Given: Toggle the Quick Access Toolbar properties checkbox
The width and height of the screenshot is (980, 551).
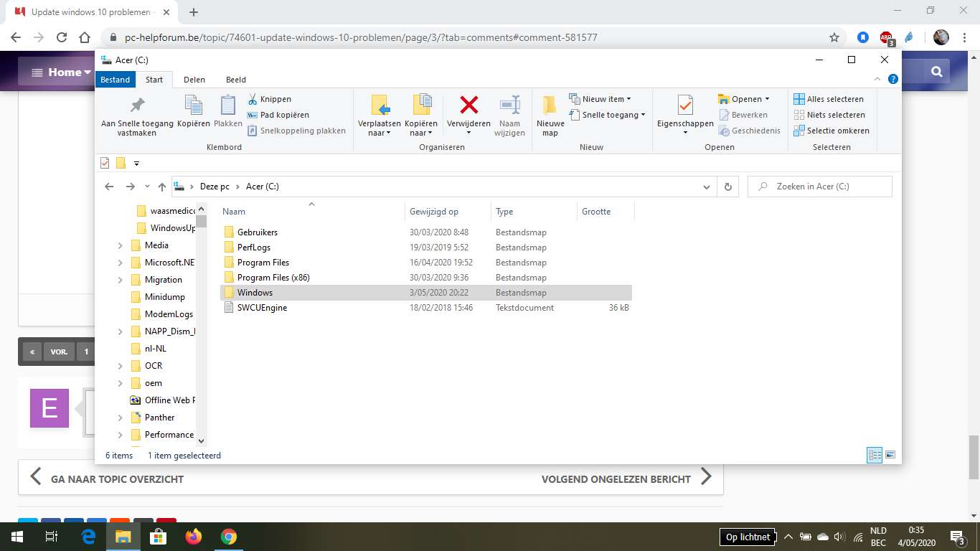Looking at the screenshot, I should 105,164.
